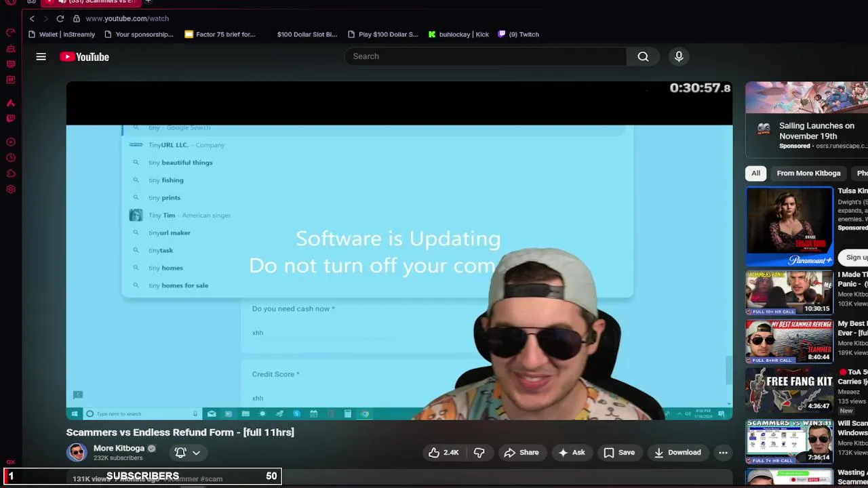The width and height of the screenshot is (868, 488).
Task: Open Play $100 Dollar S bookmark
Action: [x=382, y=34]
